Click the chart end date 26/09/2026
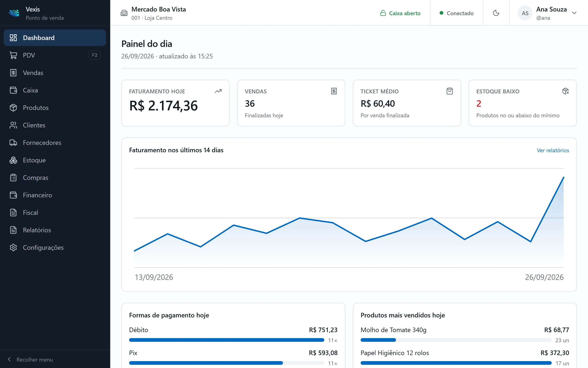Image resolution: width=588 pixels, height=368 pixels. [544, 277]
